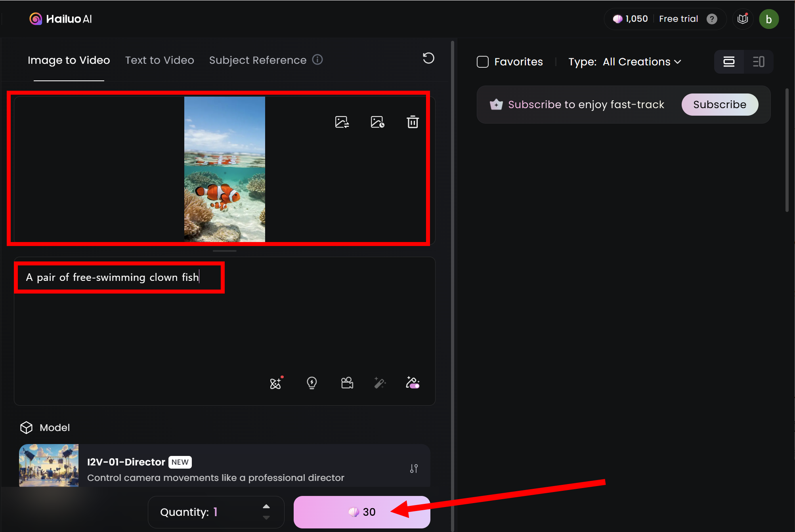Click the delete image trash icon
This screenshot has height=532, width=795.
413,122
